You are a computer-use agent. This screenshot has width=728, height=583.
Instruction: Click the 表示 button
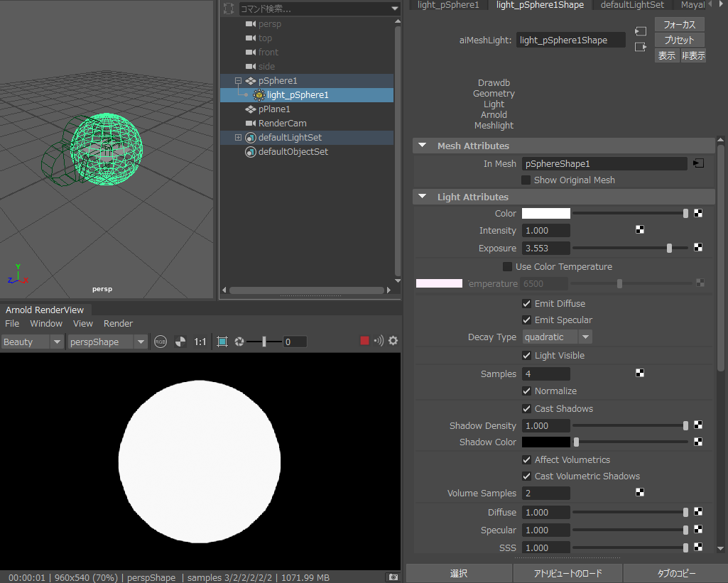[x=667, y=55]
